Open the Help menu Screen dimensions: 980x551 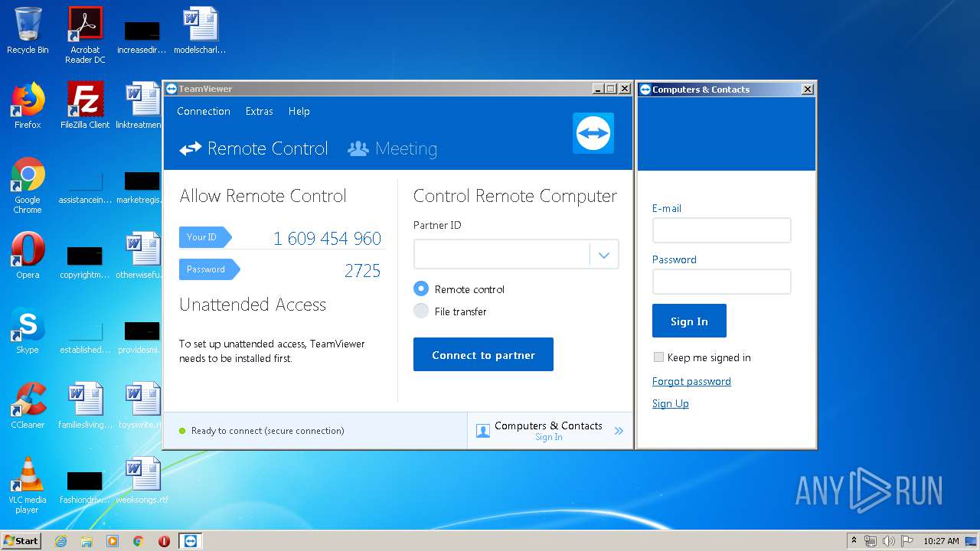point(299,112)
